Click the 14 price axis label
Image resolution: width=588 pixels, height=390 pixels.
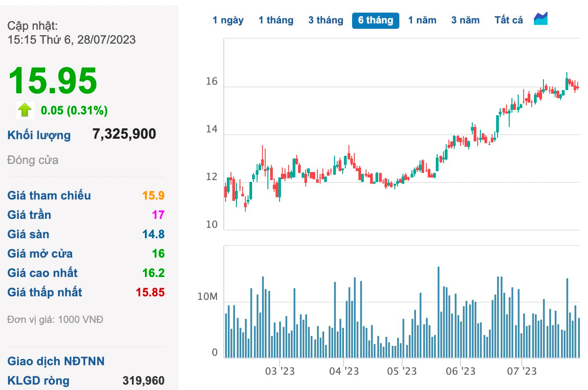tap(212, 130)
